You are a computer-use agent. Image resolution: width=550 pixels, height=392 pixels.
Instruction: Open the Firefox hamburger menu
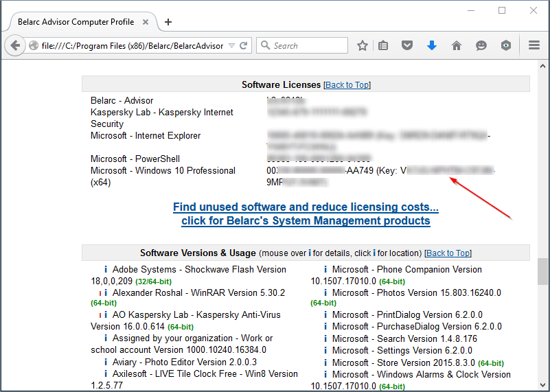(534, 46)
